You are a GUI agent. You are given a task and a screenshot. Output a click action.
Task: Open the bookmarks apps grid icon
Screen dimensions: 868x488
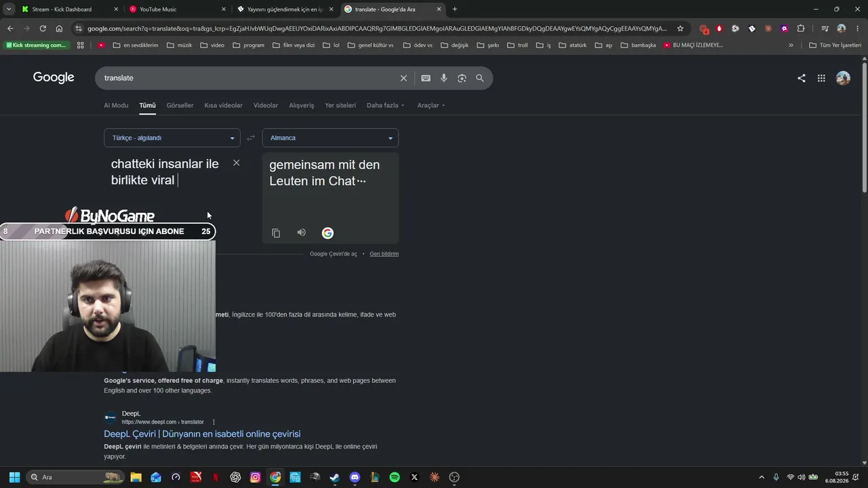click(81, 45)
